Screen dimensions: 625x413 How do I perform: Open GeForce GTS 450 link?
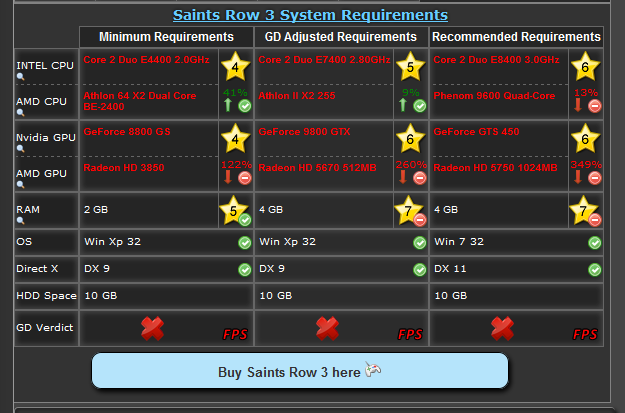pyautogui.click(x=476, y=132)
